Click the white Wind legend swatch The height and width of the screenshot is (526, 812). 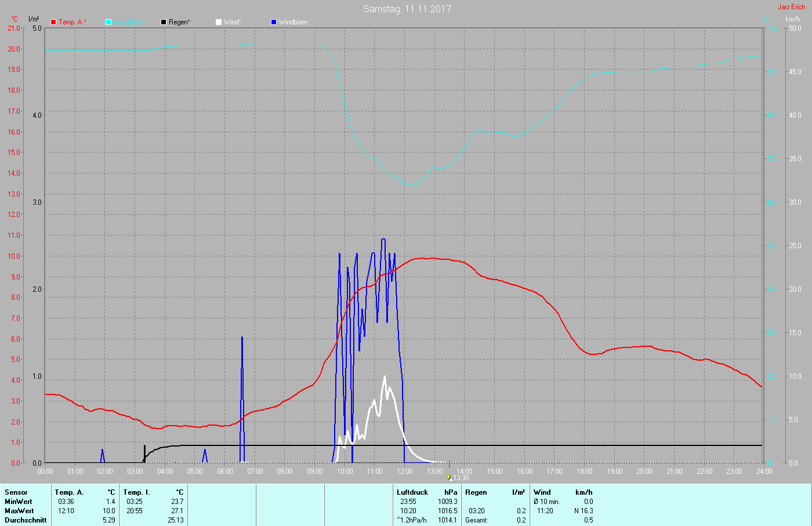click(x=219, y=22)
